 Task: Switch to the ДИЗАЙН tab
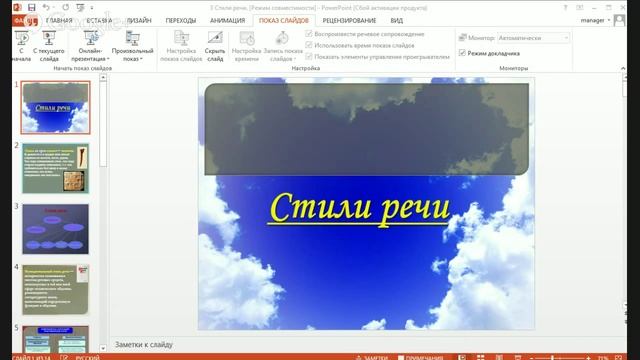coord(139,20)
